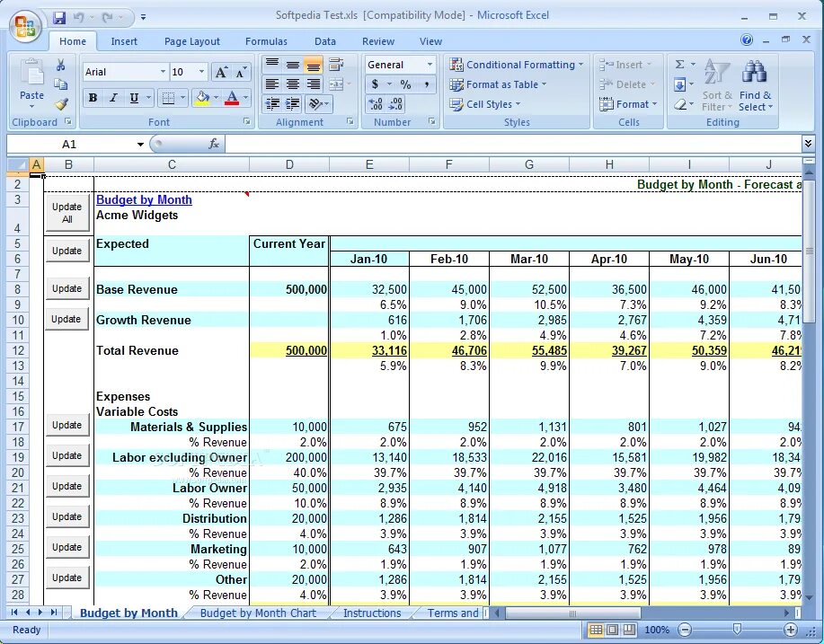Switch to Page Layout view in status bar
The image size is (824, 644).
coord(612,630)
